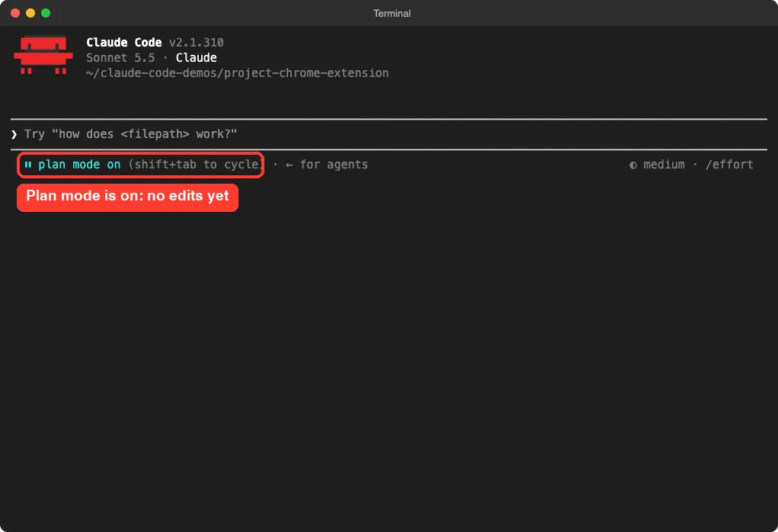Click the "medium" effort level text
This screenshot has width=778, height=532.
point(664,165)
